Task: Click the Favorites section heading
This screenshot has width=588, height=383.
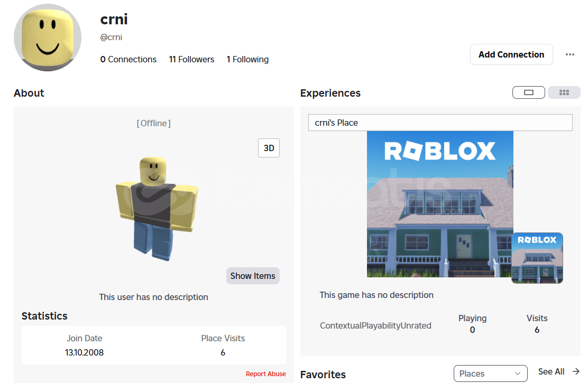Action: [x=323, y=375]
